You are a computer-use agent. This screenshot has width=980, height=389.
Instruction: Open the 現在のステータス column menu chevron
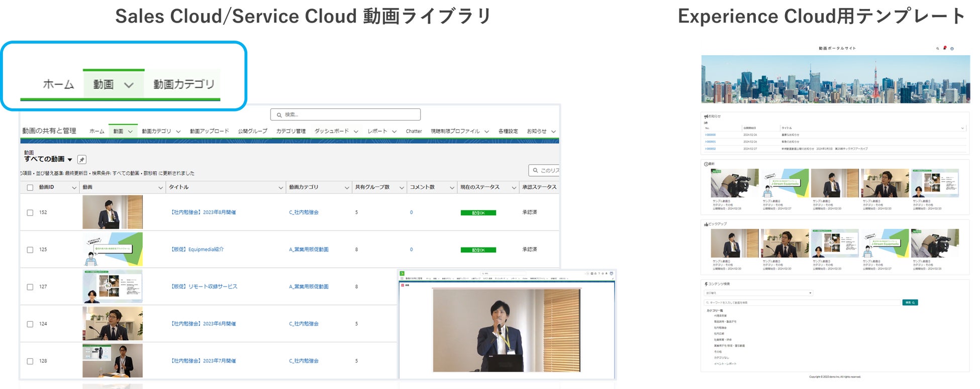[514, 188]
